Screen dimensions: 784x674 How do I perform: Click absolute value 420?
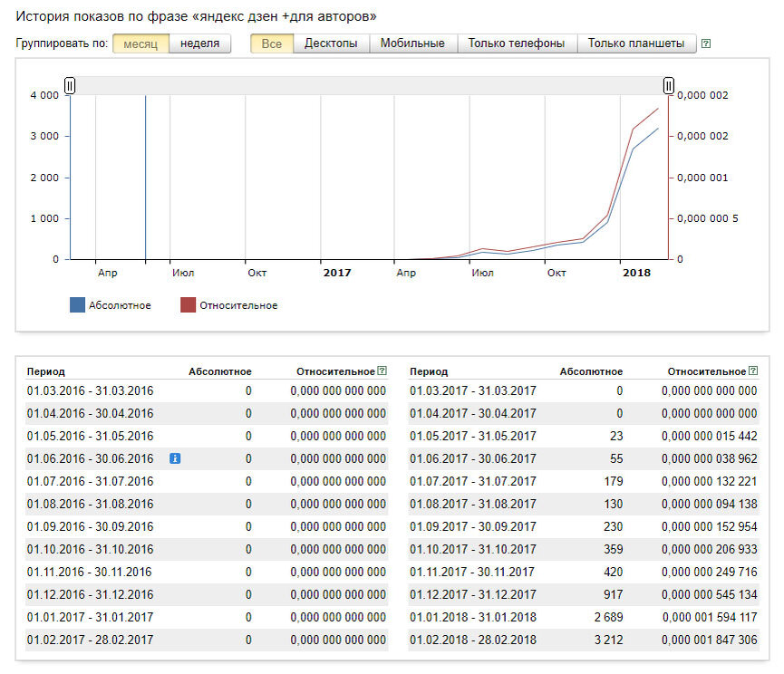click(x=613, y=572)
